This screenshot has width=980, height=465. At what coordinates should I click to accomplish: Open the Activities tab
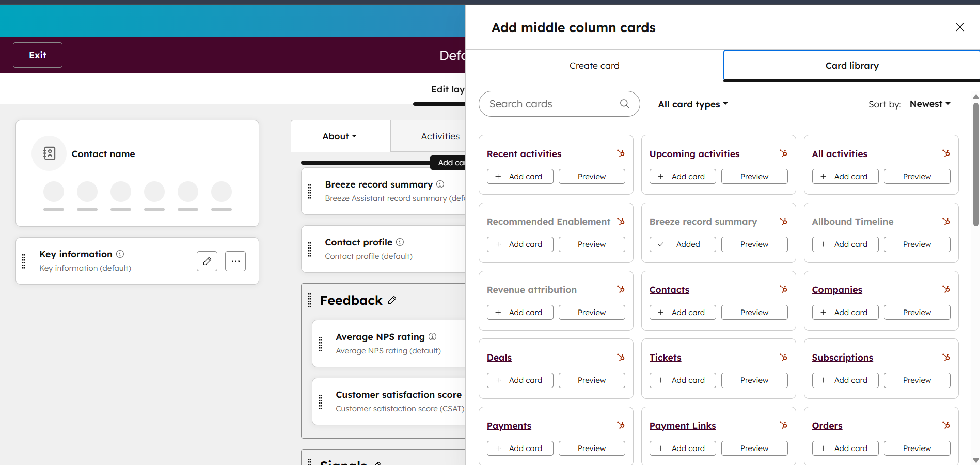(x=440, y=136)
